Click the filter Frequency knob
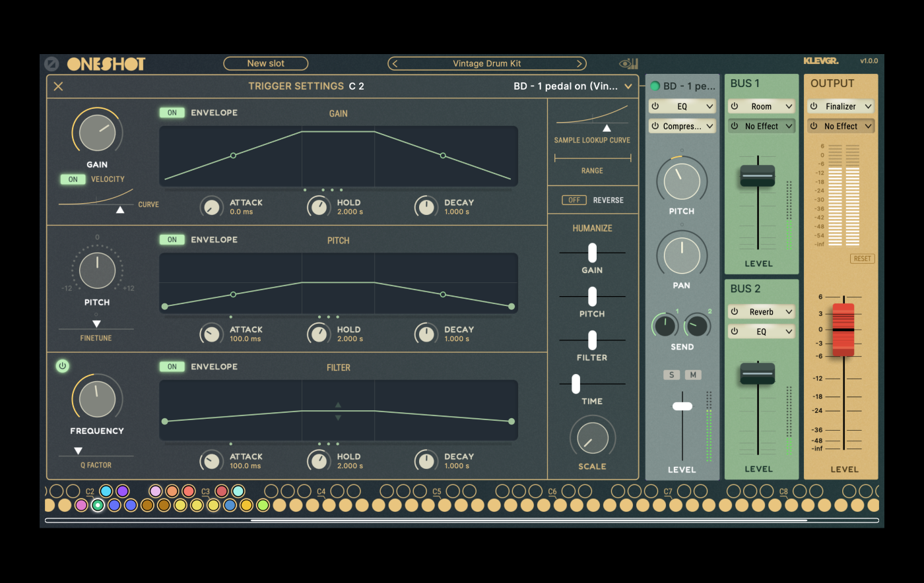Image resolution: width=924 pixels, height=583 pixels. point(97,398)
